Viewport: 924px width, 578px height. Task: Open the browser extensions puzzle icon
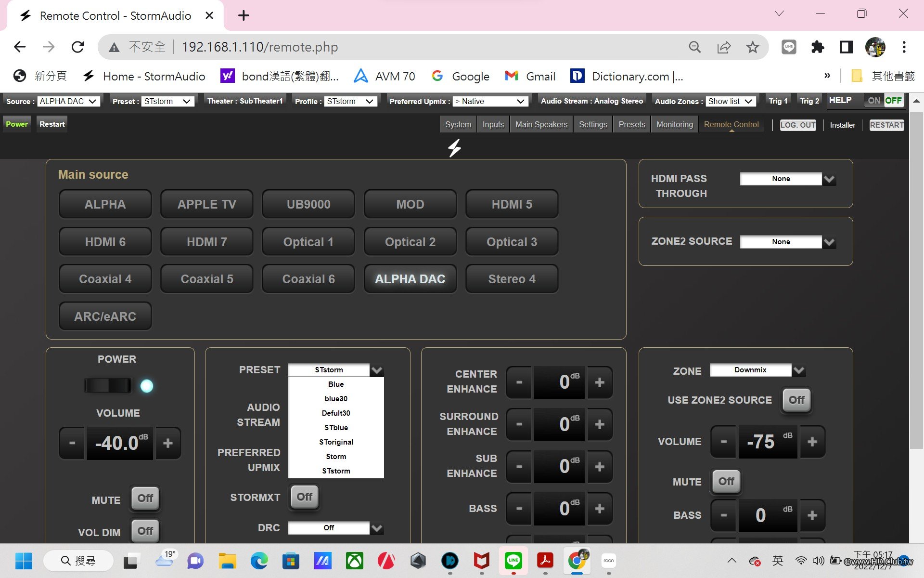tap(817, 47)
